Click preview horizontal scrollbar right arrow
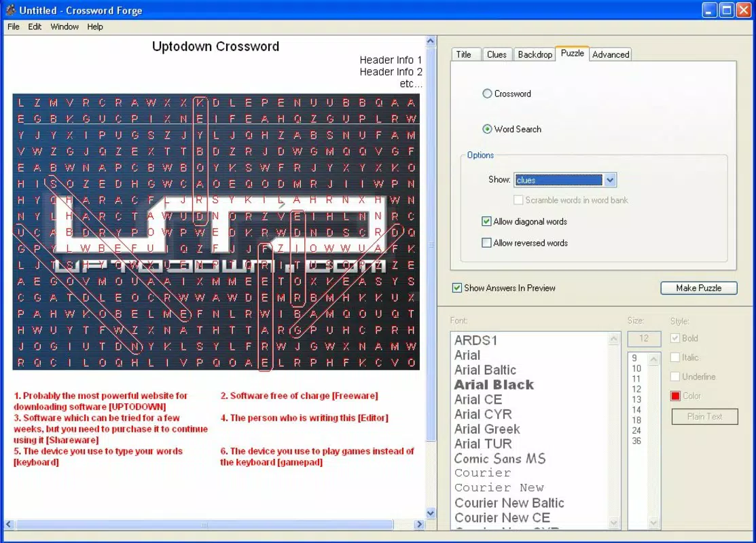The image size is (756, 543). click(419, 524)
